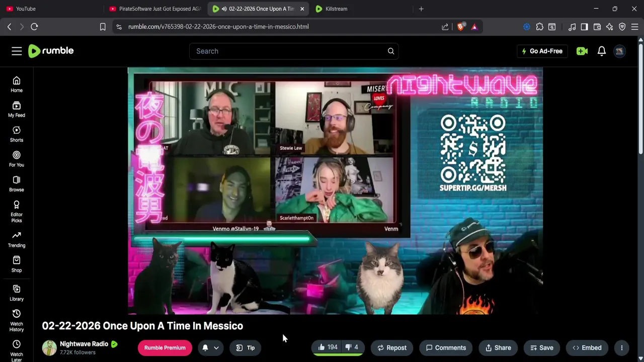Open the Brave Wallet icon
The height and width of the screenshot is (362, 644).
coord(597,27)
